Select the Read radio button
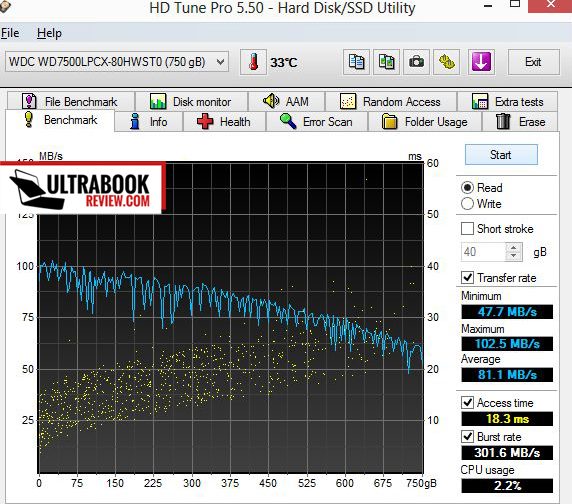 467,187
